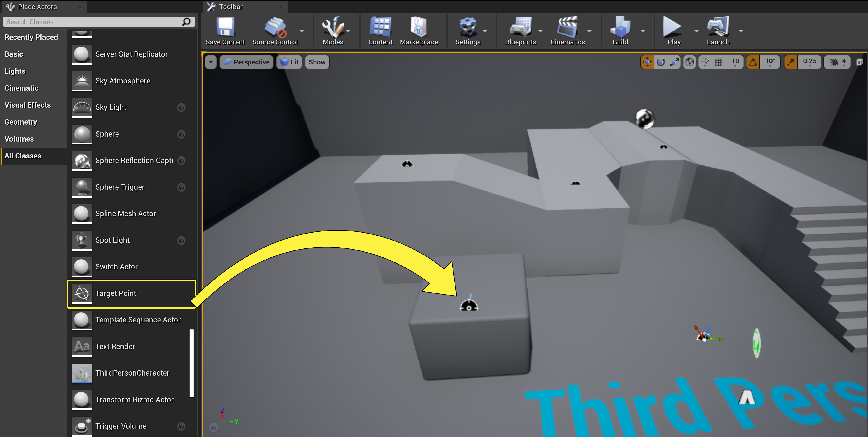Select the translate (move) transform tool

point(647,62)
